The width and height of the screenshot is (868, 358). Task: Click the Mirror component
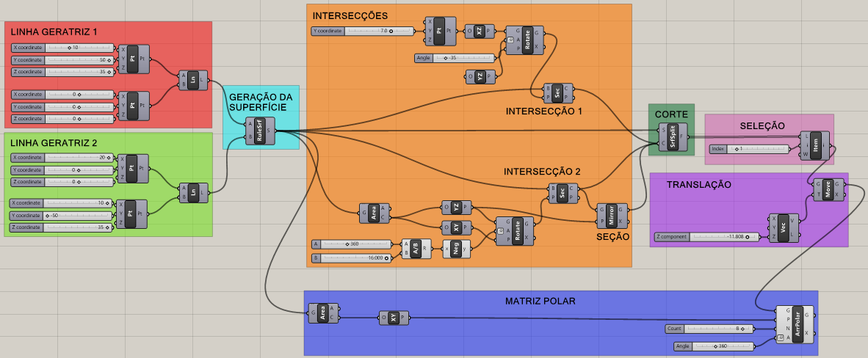612,214
